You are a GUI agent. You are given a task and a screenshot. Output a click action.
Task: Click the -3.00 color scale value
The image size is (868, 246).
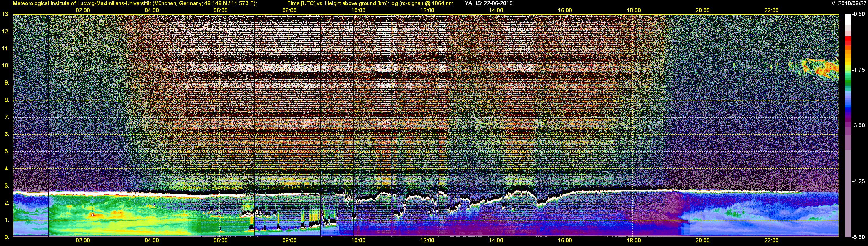[x=858, y=125]
